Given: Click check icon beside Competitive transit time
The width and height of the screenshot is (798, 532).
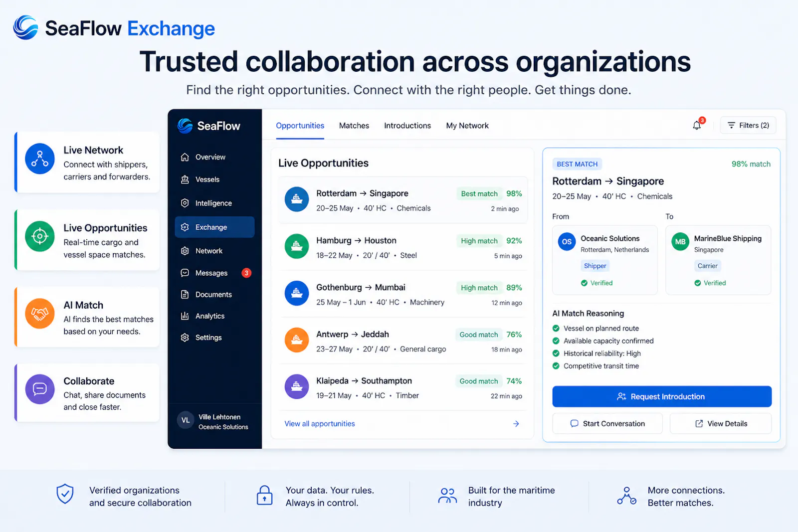Looking at the screenshot, I should [556, 365].
